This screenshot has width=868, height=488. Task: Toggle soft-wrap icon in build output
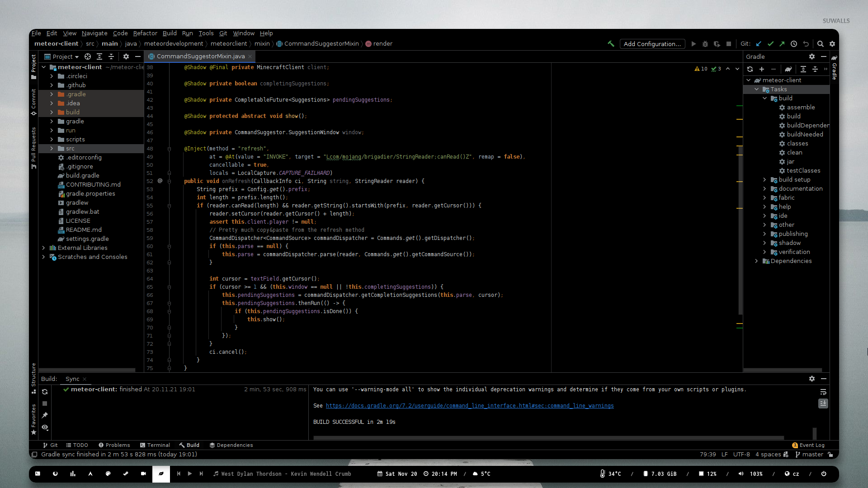pyautogui.click(x=823, y=392)
